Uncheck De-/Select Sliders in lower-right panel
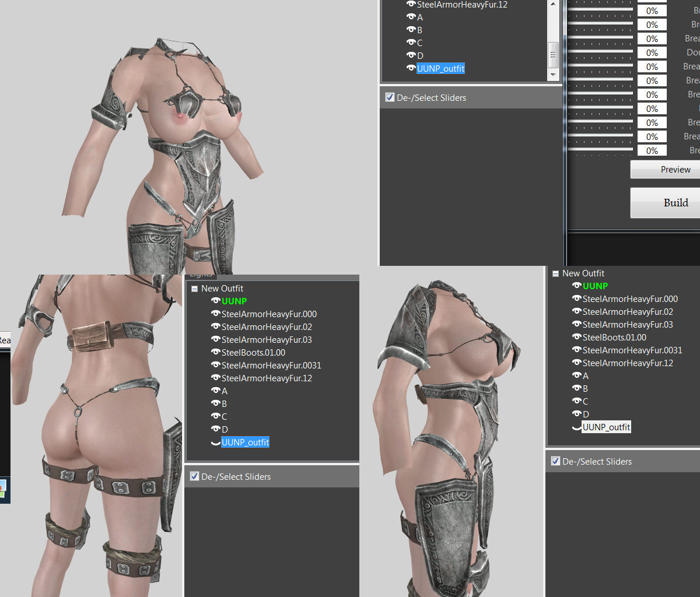 tap(555, 461)
